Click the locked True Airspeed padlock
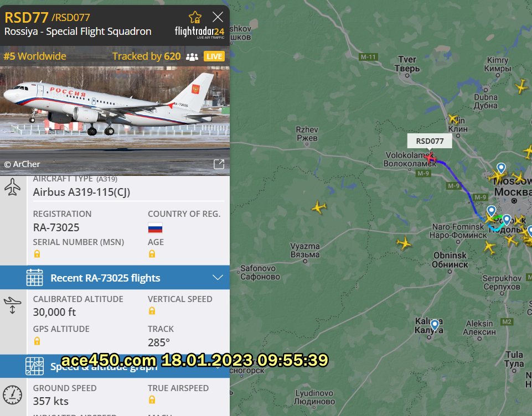 [152, 400]
